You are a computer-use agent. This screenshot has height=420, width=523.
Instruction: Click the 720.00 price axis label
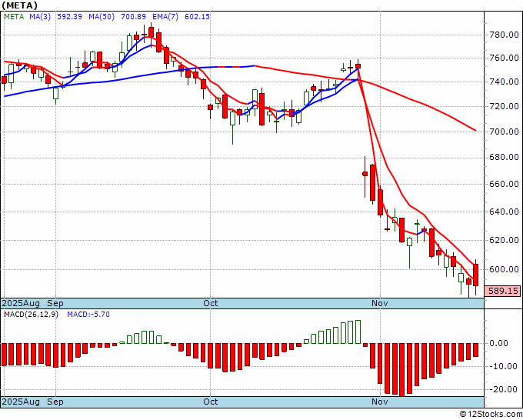coord(504,106)
